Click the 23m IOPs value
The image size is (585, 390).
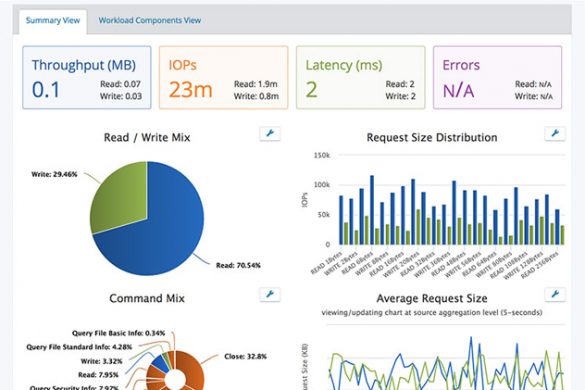(x=191, y=90)
